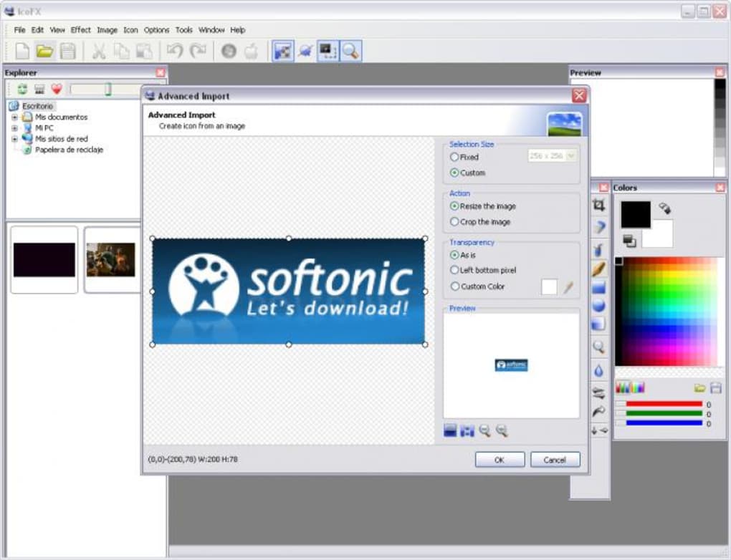The width and height of the screenshot is (731, 560).
Task: Click the black foreground color swatch
Action: [x=636, y=214]
